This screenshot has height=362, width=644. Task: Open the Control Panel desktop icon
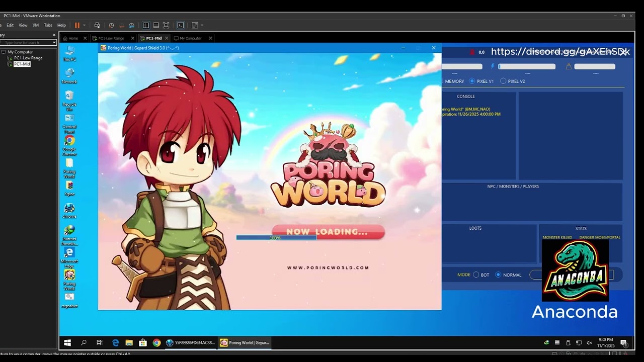(x=69, y=124)
